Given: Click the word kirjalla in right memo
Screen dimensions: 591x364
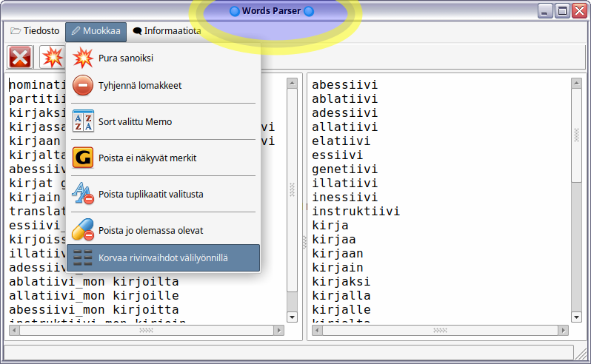Looking at the screenshot, I should tap(341, 295).
